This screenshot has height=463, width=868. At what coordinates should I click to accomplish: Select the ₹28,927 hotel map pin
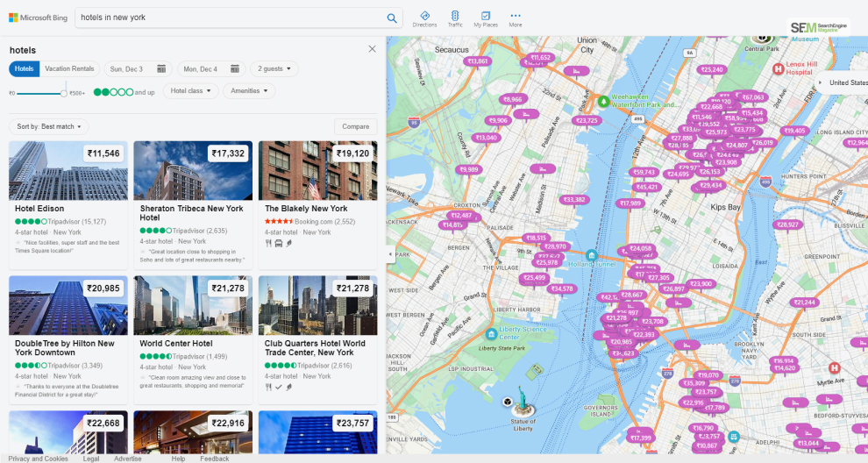pyautogui.click(x=787, y=224)
